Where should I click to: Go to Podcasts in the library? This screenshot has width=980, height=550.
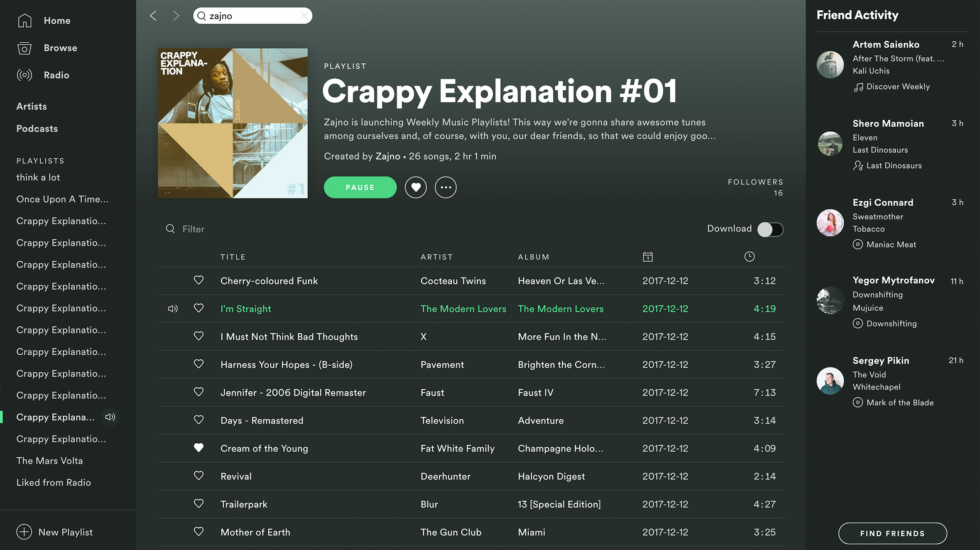tap(37, 129)
